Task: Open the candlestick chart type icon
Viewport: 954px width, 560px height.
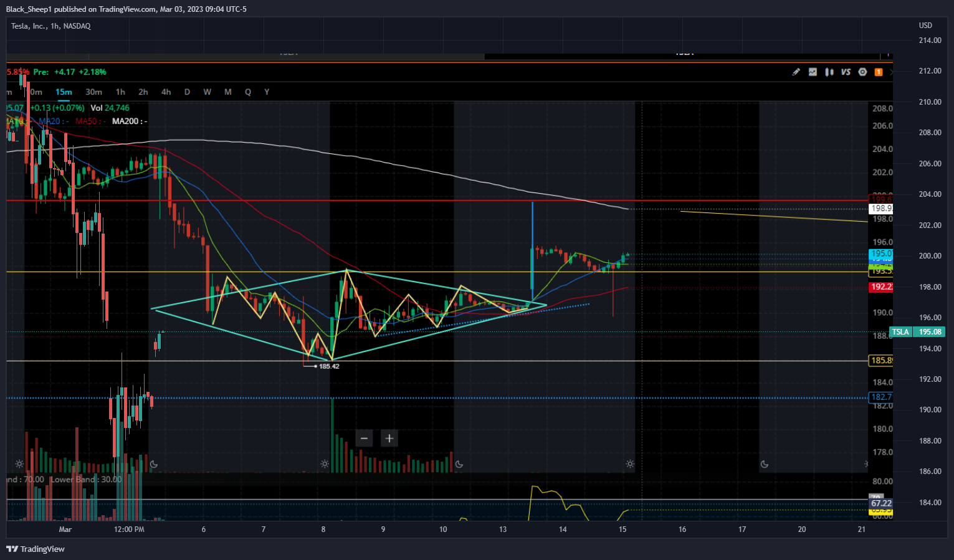Action: [829, 72]
